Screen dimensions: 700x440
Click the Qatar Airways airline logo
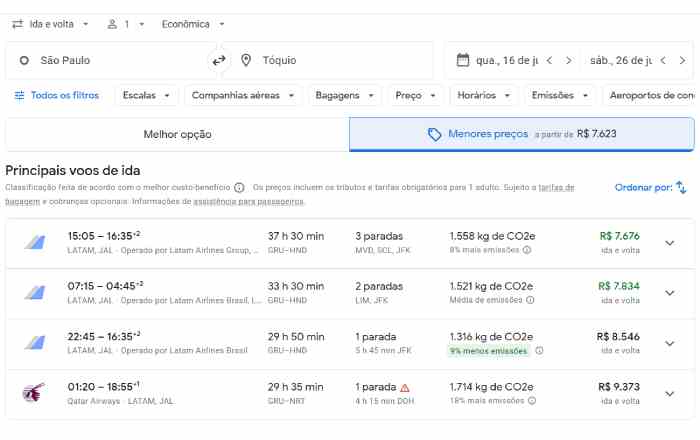point(34,393)
